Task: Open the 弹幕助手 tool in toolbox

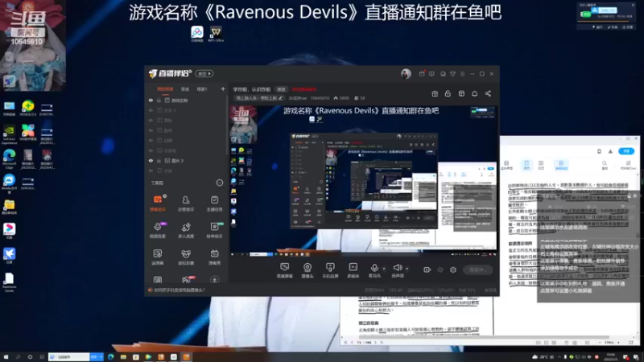Action: 157,203
